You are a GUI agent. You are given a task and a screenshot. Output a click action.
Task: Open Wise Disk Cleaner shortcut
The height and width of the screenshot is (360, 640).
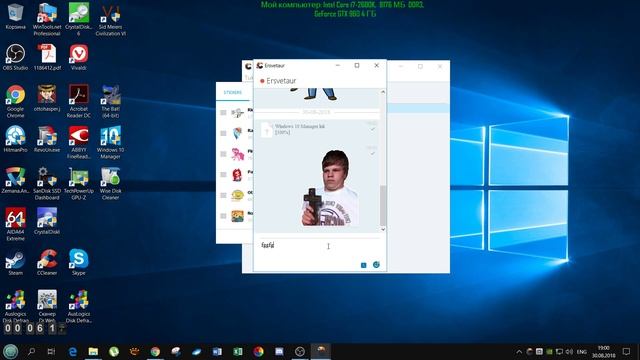(x=110, y=183)
